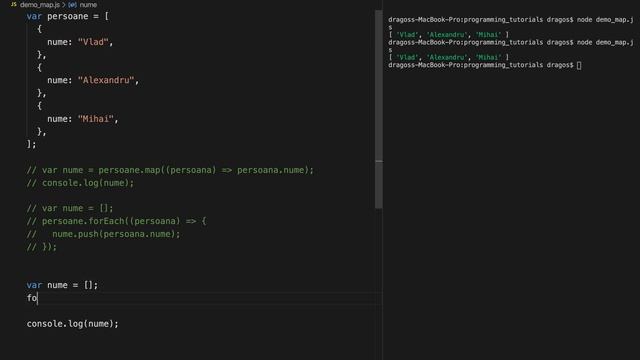Viewport: 640px width, 360px height.
Task: Click the commented console.log(nume) line
Action: point(80,183)
